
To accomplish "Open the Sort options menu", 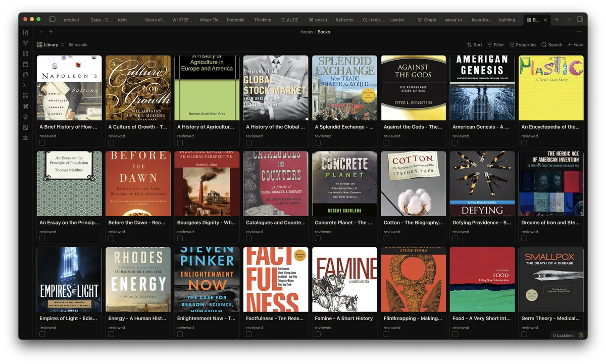I will [474, 45].
